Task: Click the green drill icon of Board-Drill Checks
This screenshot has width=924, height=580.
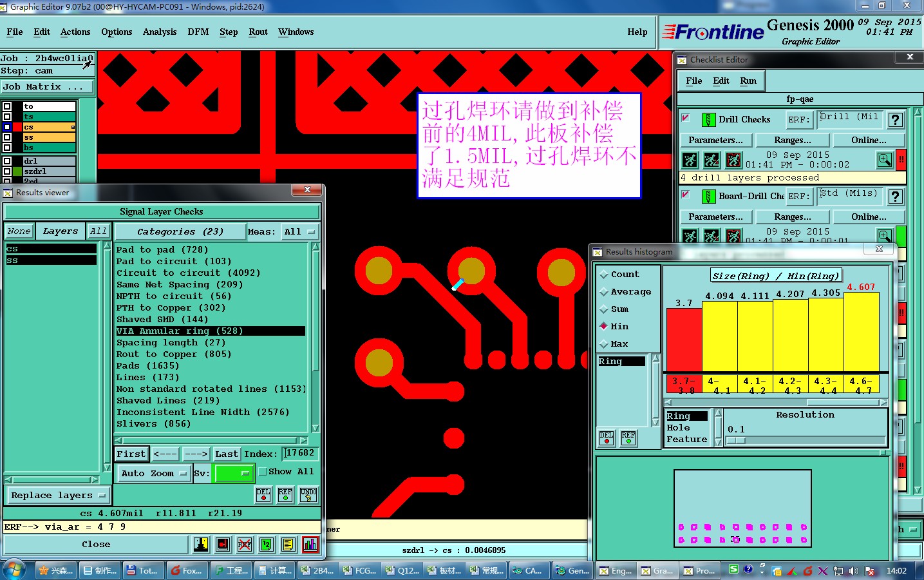Action: (708, 197)
